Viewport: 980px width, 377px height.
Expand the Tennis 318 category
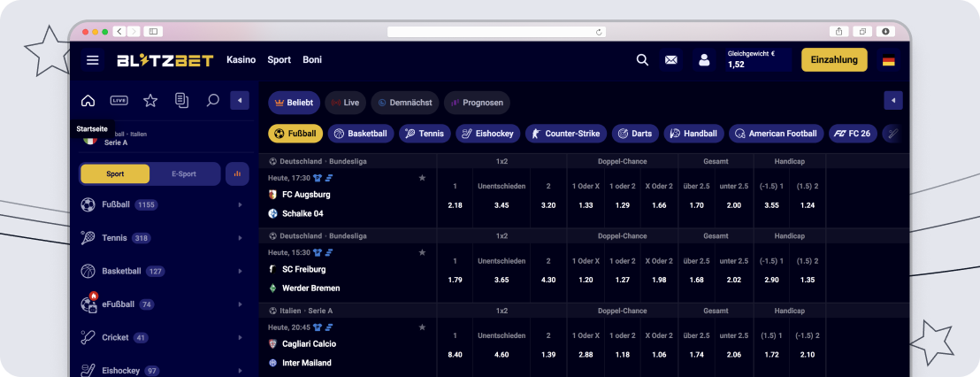click(x=163, y=237)
